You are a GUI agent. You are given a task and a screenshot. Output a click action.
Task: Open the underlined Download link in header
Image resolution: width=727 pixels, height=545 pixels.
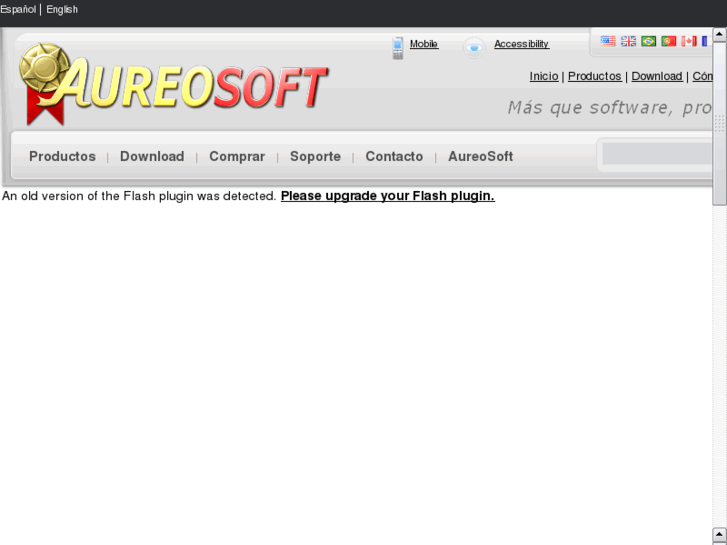(x=657, y=76)
